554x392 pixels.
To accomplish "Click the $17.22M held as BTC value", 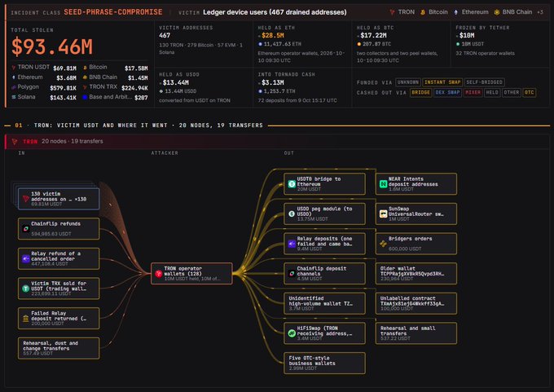I will [x=373, y=35].
